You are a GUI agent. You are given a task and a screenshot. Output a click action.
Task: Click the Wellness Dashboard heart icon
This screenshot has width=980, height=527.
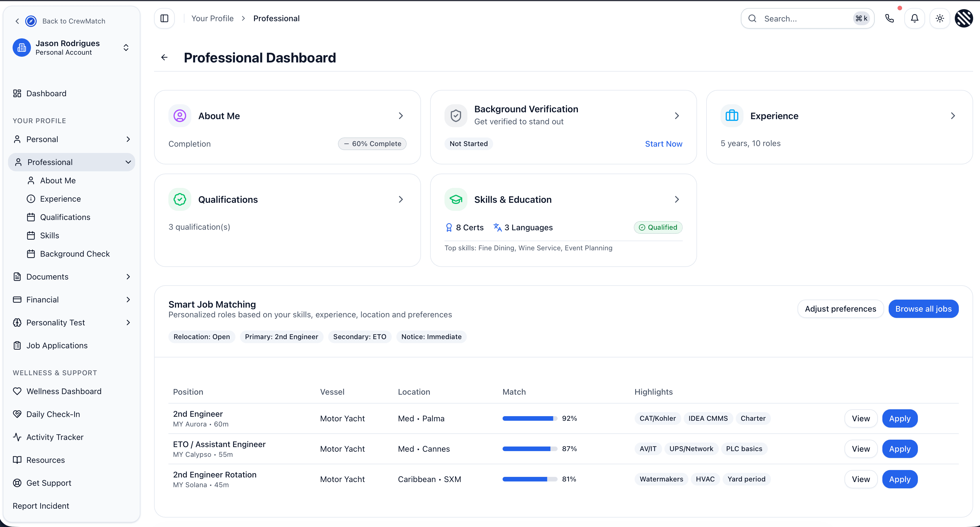pyautogui.click(x=17, y=391)
